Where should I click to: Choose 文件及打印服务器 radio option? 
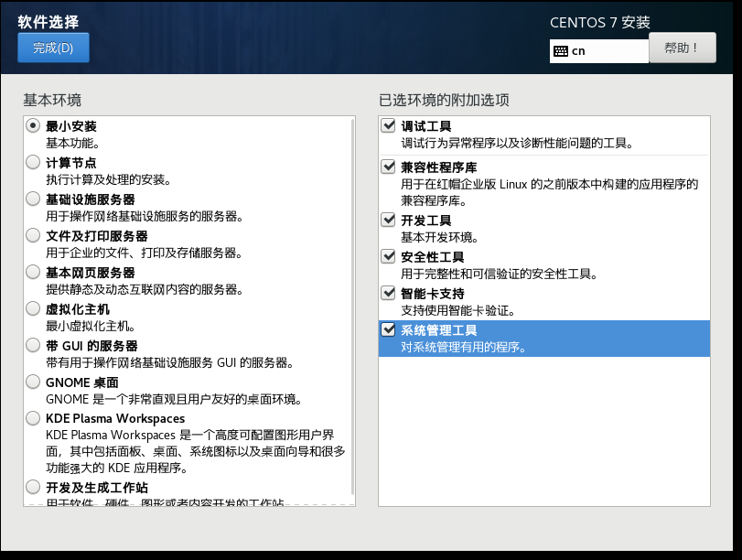pos(33,235)
